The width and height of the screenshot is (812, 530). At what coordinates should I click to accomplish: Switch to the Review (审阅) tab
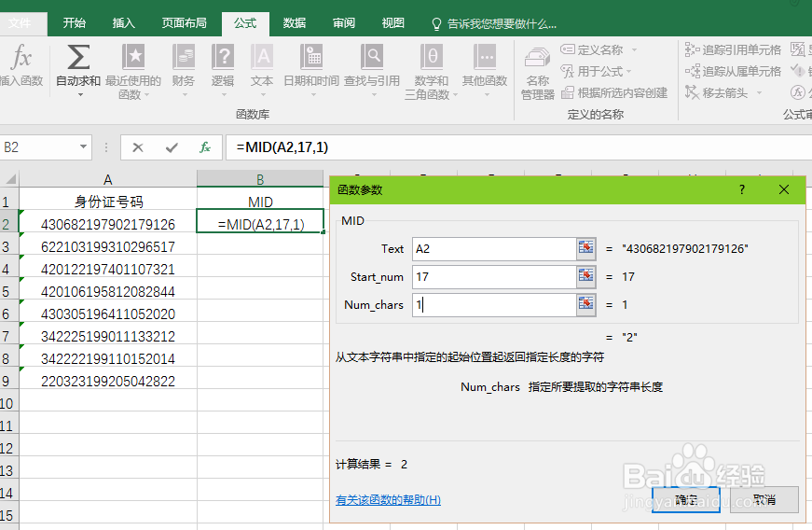pyautogui.click(x=344, y=23)
